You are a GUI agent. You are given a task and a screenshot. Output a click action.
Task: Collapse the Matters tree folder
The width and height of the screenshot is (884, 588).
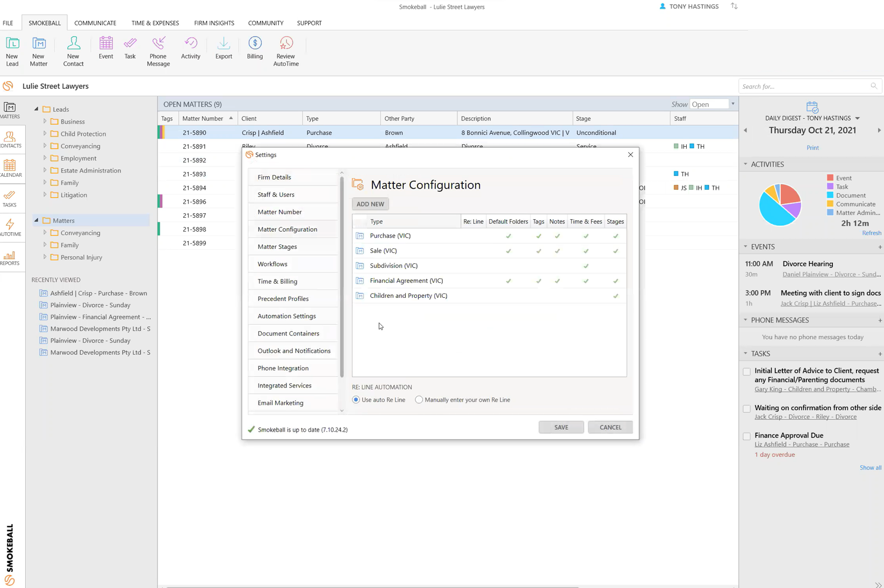coord(37,220)
